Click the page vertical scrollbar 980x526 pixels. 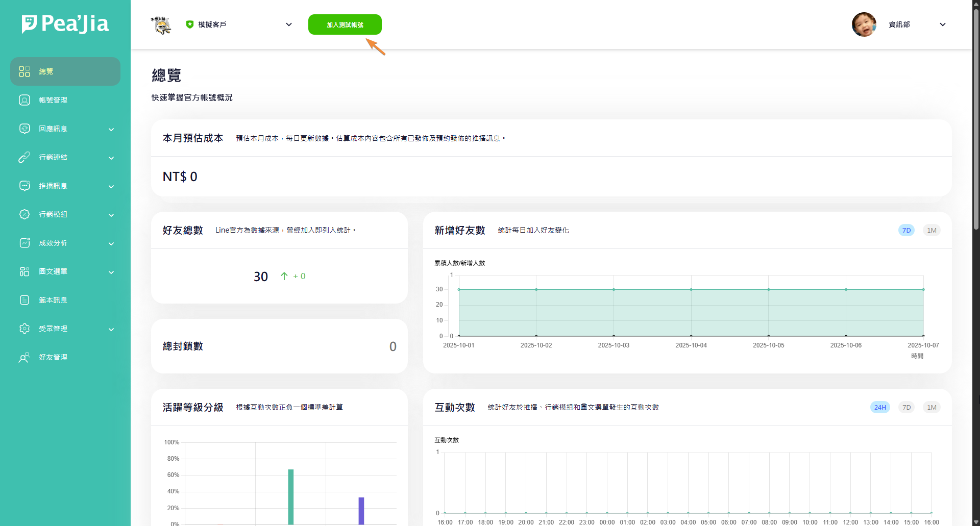coord(976,117)
